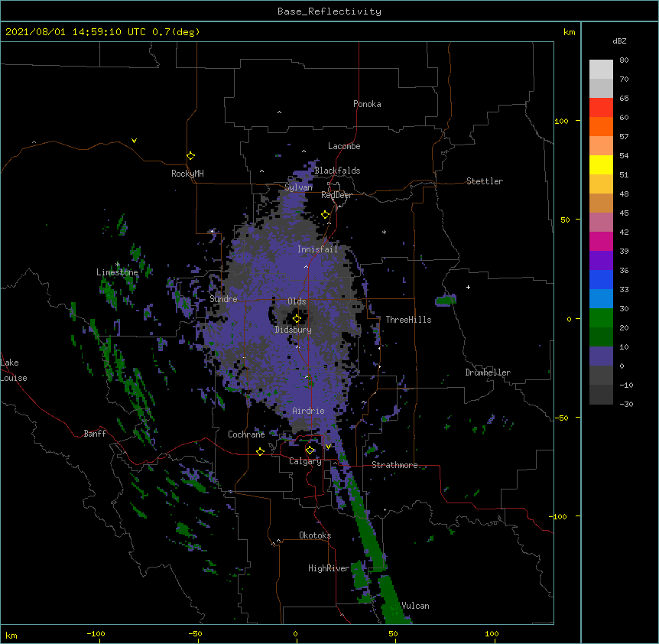Click the yellow radar site marker near Didsbury
Image resolution: width=659 pixels, height=644 pixels.
pyautogui.click(x=297, y=318)
